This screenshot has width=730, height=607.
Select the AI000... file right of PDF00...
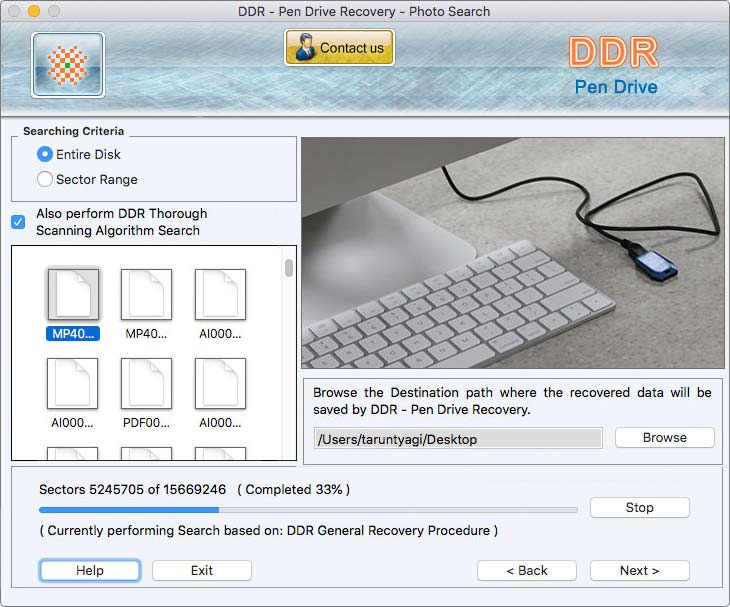click(x=220, y=384)
